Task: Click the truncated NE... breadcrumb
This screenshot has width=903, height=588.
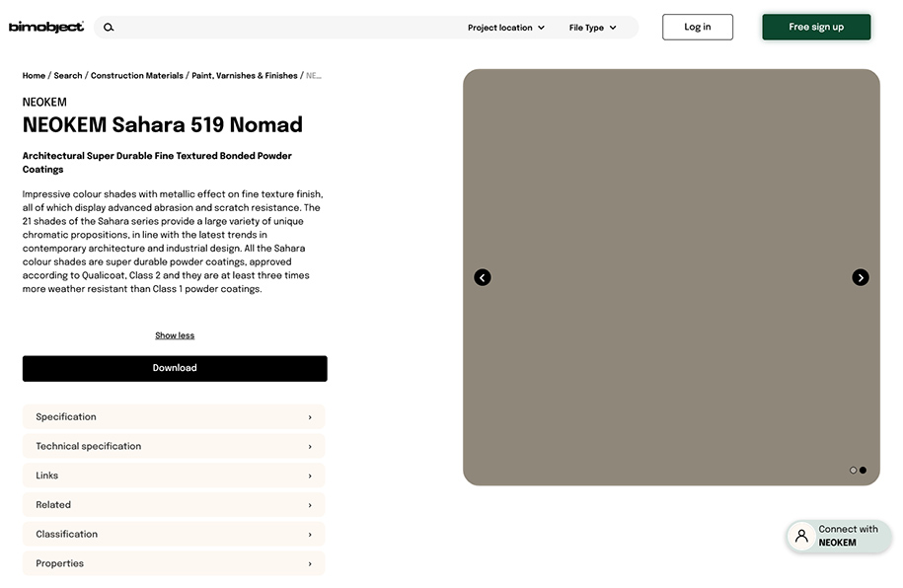Action: coord(314,75)
